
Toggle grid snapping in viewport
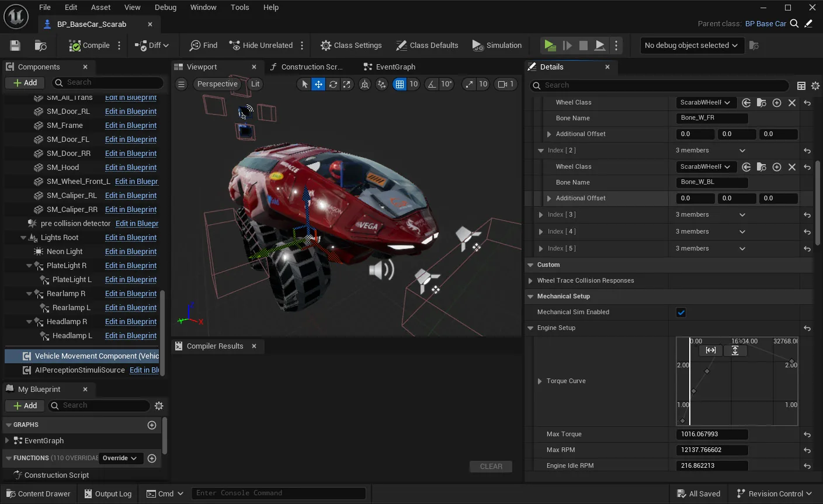[400, 84]
